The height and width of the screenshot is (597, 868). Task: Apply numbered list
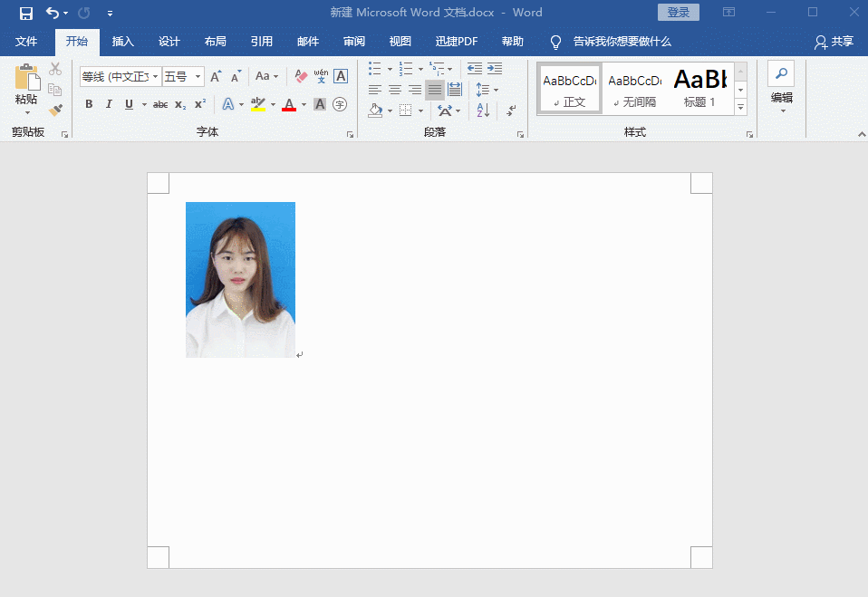(x=406, y=69)
